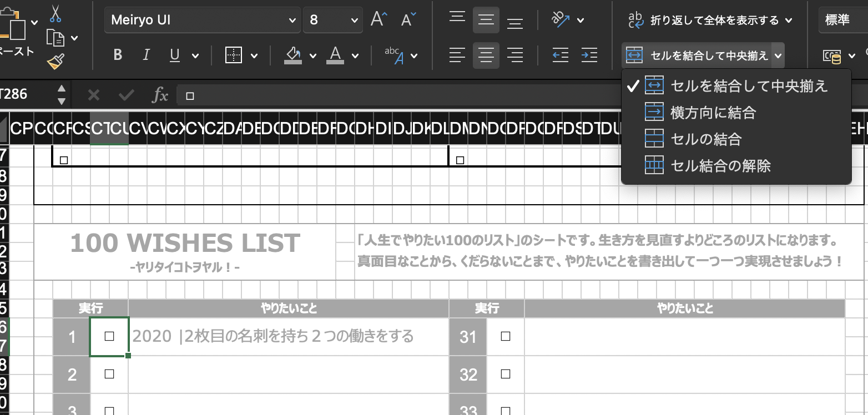
Task: Click the fill color paint bucket swatch
Action: coord(292,55)
